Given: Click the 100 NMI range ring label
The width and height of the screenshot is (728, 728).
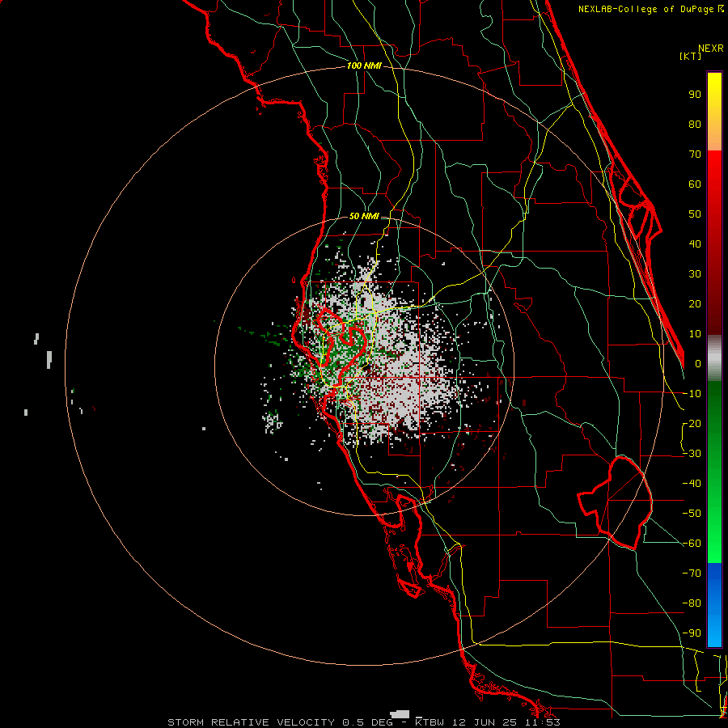Looking at the screenshot, I should (x=363, y=66).
